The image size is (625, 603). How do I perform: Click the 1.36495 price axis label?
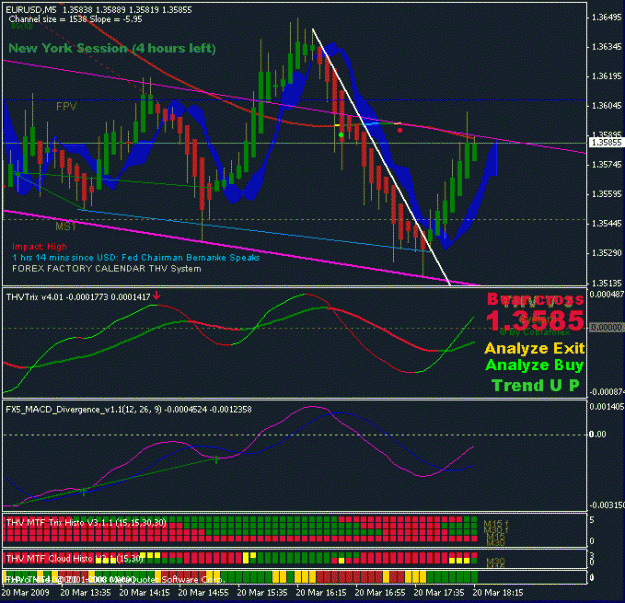tap(607, 17)
